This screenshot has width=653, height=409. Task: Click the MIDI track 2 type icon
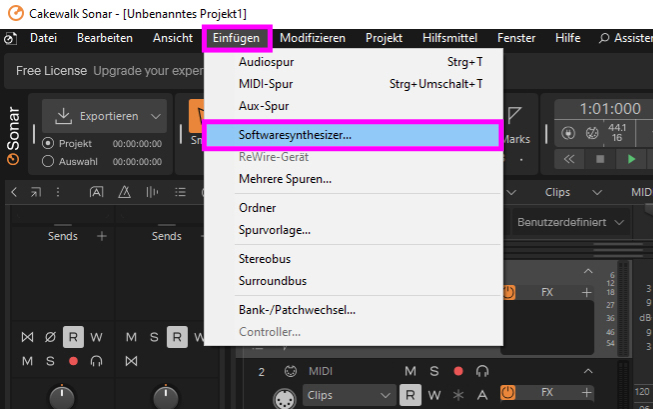point(290,371)
